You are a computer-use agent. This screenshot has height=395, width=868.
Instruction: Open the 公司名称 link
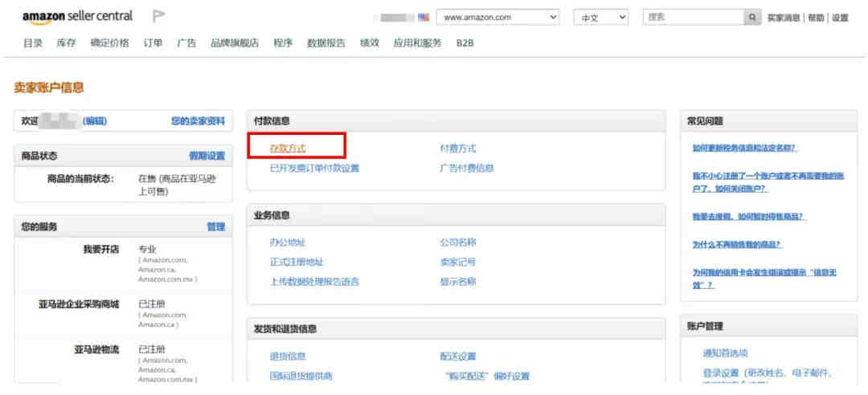[458, 242]
